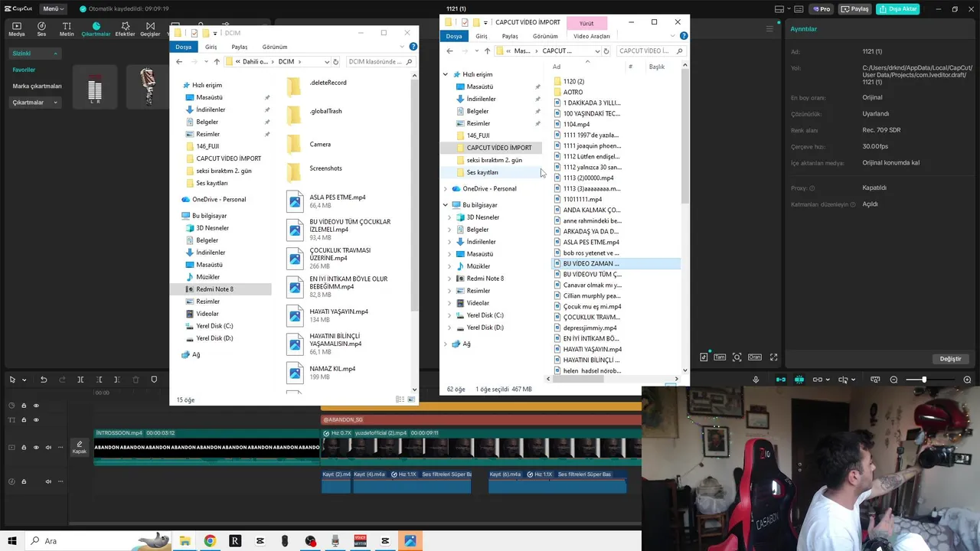Adjust the timeline zoom slider
Viewport: 980px width, 551px height.
coord(924,380)
